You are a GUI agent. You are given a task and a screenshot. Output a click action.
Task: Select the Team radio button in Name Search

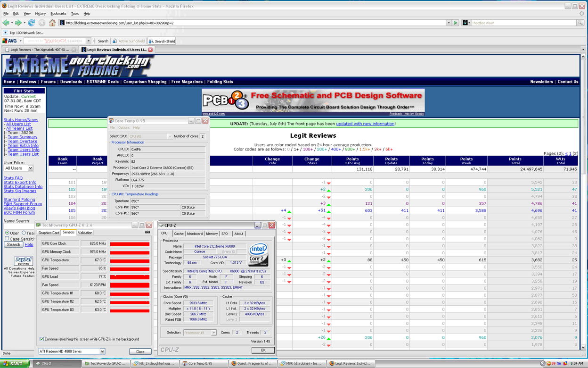24,233
